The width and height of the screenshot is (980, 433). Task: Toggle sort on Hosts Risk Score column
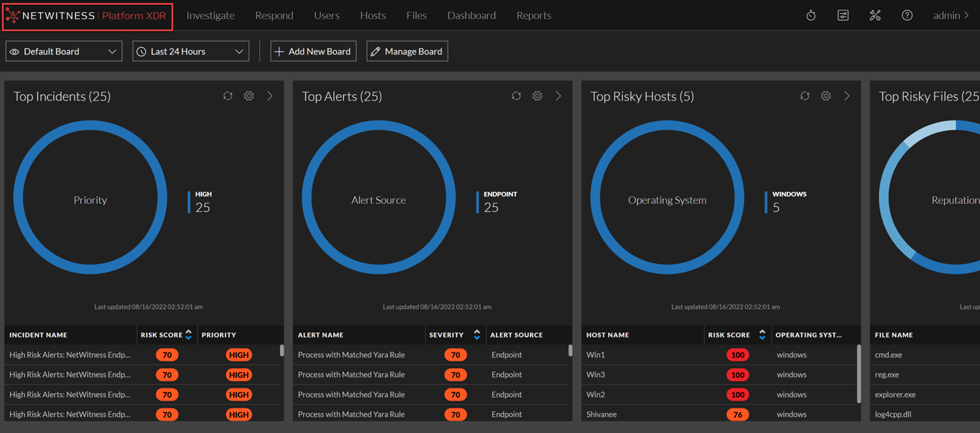(762, 335)
